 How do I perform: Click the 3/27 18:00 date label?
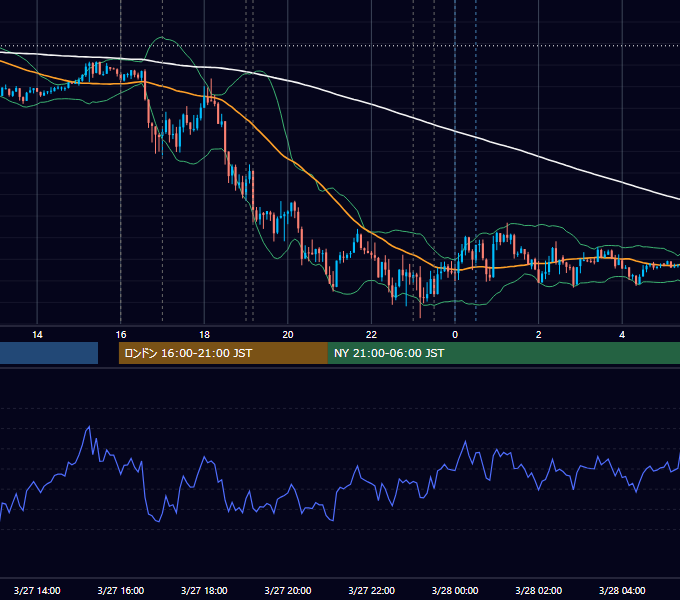[x=204, y=590]
